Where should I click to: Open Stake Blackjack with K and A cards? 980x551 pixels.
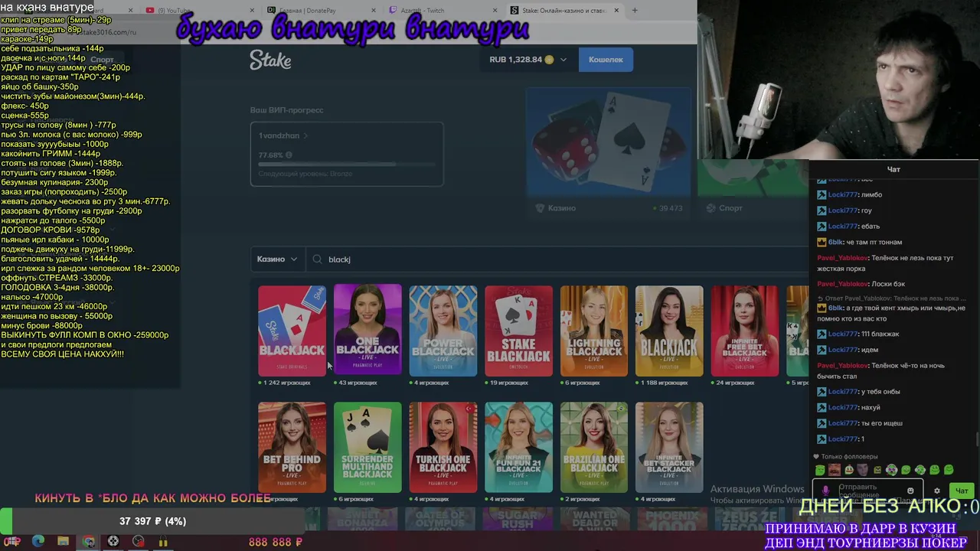[x=518, y=331]
